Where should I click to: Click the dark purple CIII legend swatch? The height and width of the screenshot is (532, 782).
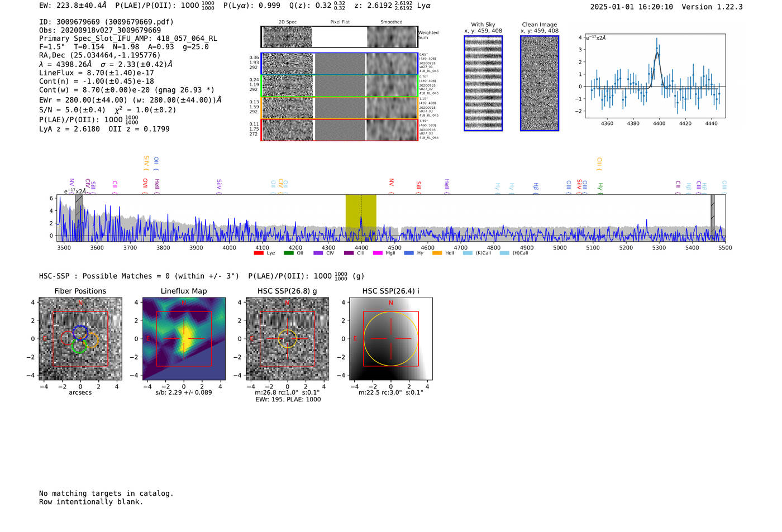click(x=349, y=253)
